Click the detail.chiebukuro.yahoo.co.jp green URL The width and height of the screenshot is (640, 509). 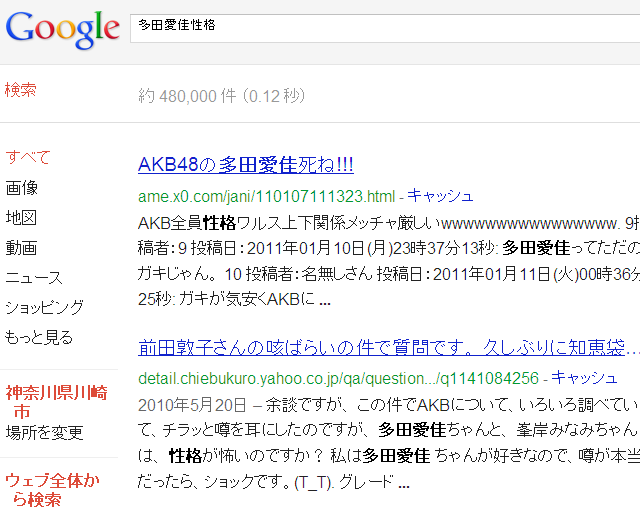point(338,378)
